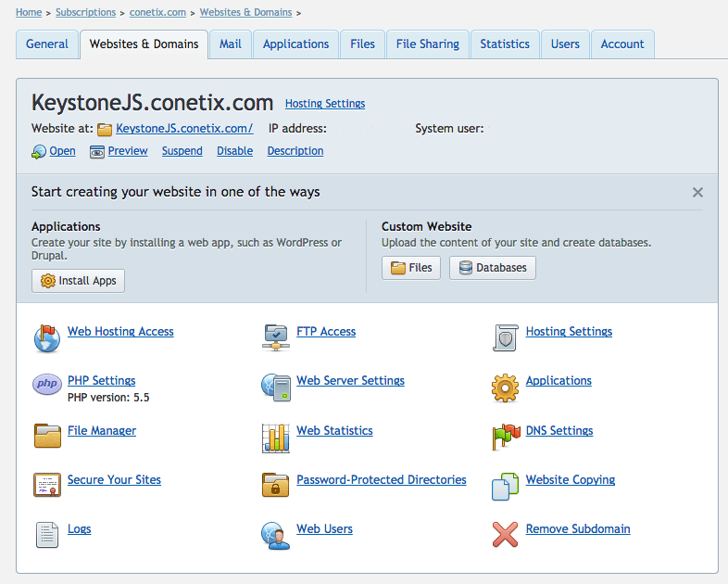Open the Mail tab
The height and width of the screenshot is (584, 728).
pos(231,44)
